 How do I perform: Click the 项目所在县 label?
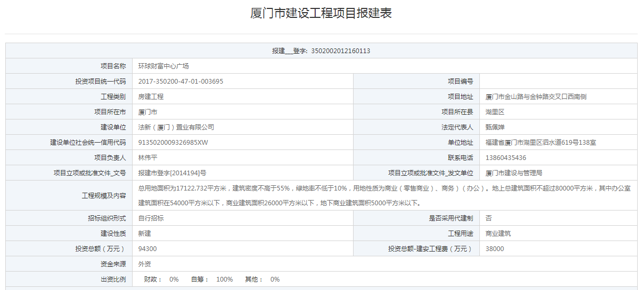(457, 112)
